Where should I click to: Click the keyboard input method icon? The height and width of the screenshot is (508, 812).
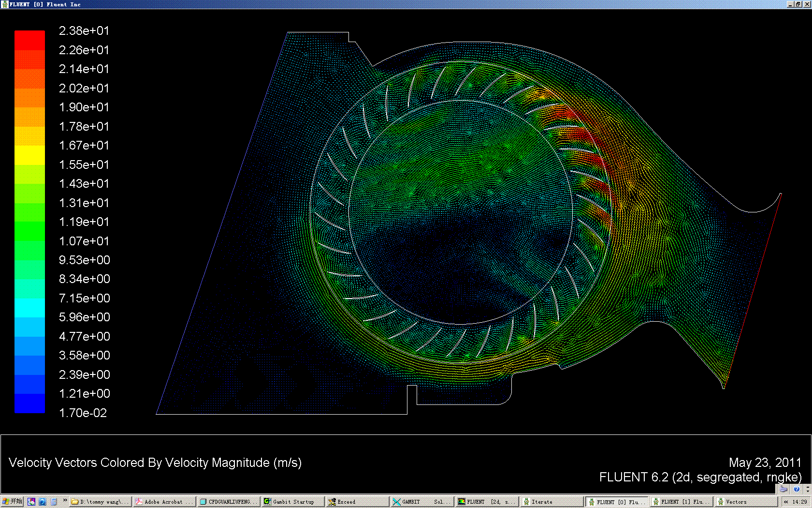[783, 489]
